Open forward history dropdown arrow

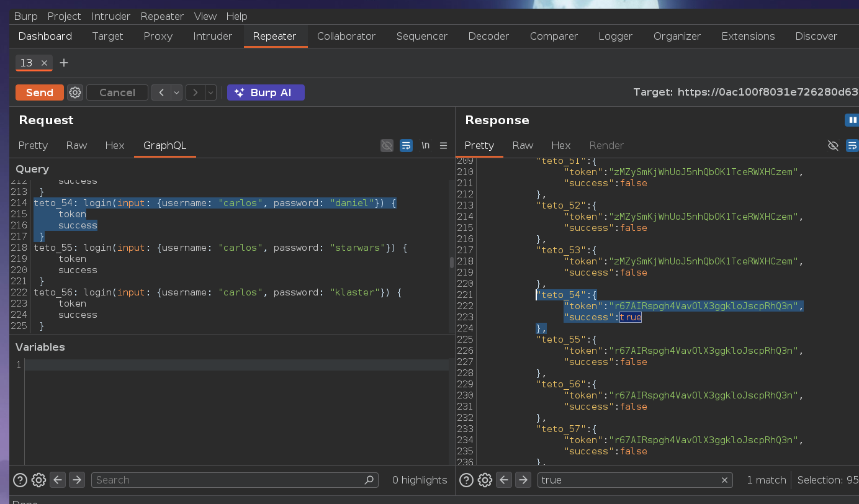210,92
